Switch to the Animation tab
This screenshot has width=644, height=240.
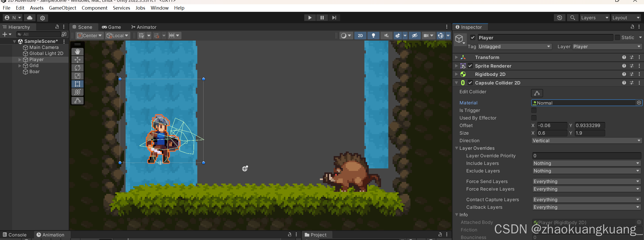click(50, 235)
